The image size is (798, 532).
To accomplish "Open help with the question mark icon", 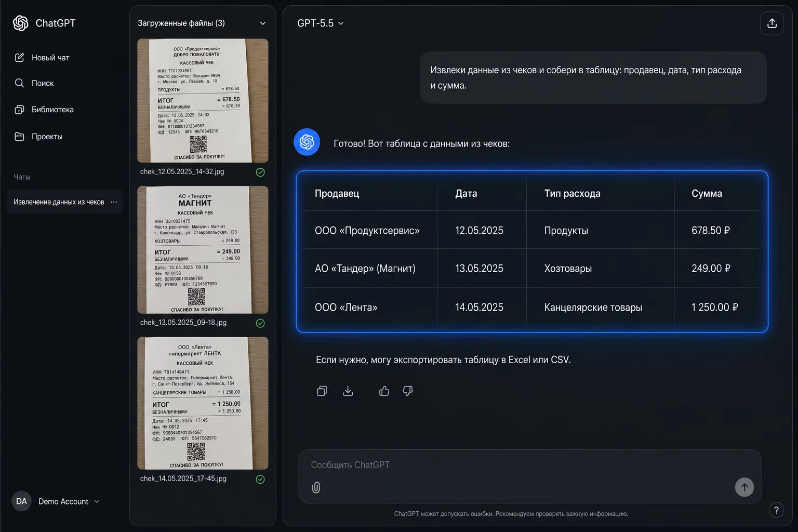I will tap(776, 510).
